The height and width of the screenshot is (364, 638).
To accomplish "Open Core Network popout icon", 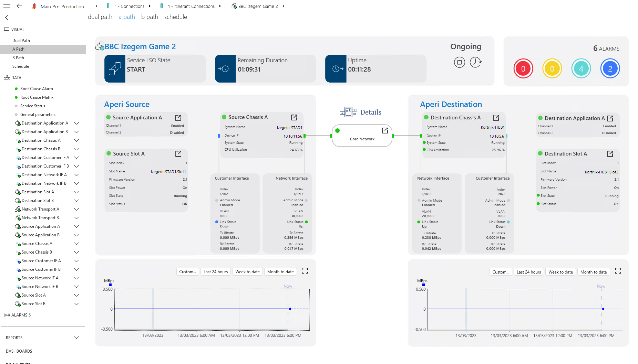I will (x=385, y=130).
